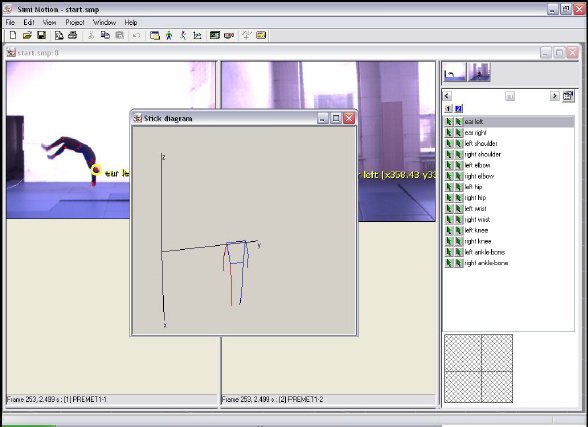
Task: Click the Print toolbar icon
Action: pyautogui.click(x=73, y=35)
